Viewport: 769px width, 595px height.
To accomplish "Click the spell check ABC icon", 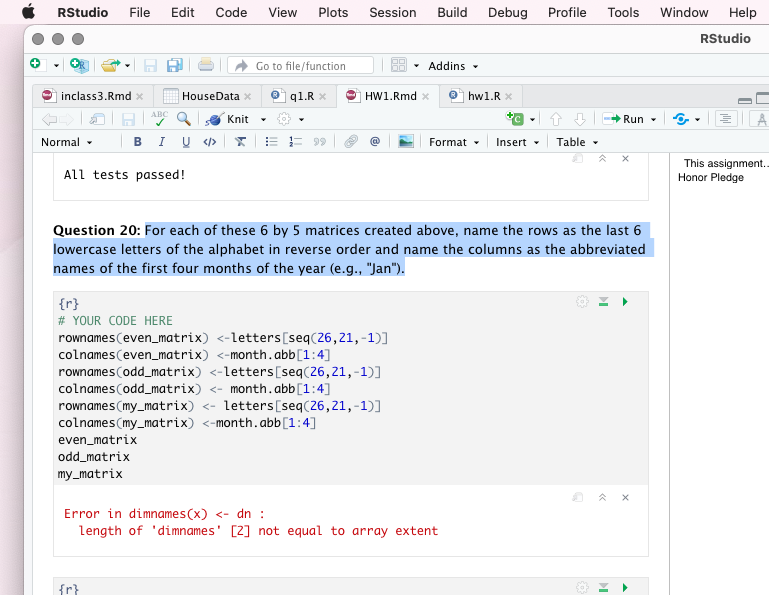I will (159, 118).
